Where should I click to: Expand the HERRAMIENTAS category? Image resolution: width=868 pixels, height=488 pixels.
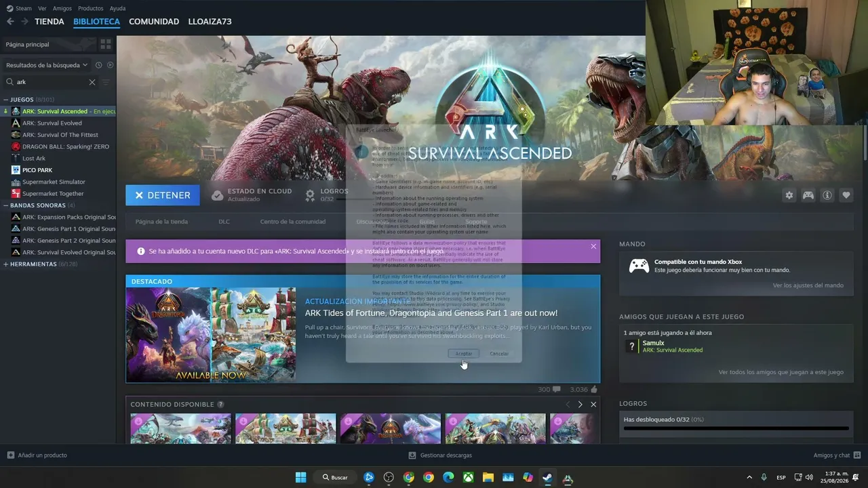pyautogui.click(x=6, y=264)
